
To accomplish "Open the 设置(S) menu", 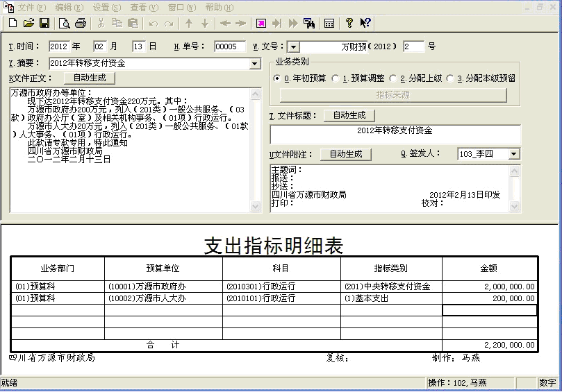I will 107,7.
